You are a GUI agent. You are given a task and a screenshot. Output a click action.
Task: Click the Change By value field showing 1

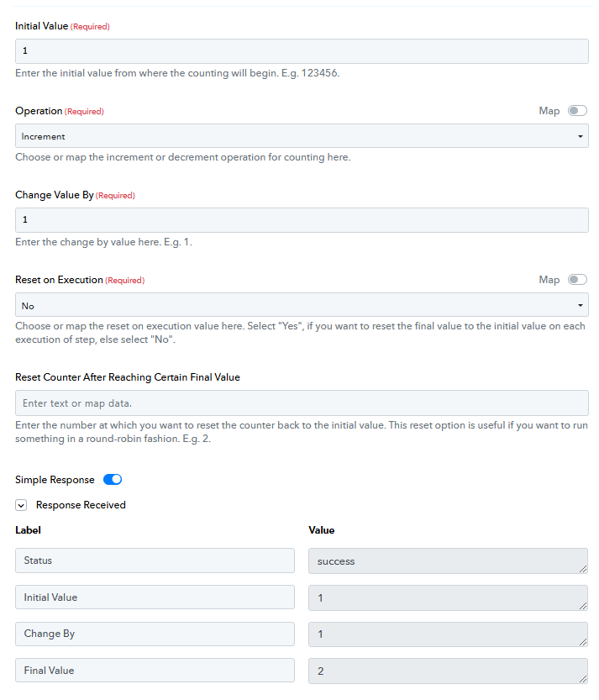448,634
